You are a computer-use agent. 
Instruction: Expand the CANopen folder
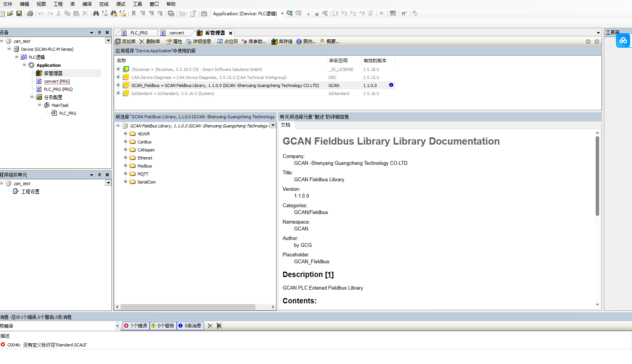pyautogui.click(x=125, y=150)
